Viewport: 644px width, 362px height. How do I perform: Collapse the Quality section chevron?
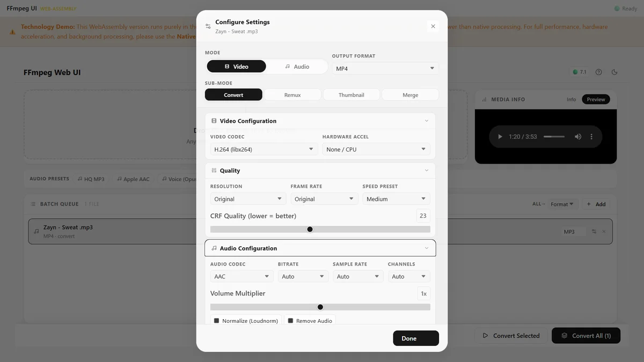coord(427,171)
